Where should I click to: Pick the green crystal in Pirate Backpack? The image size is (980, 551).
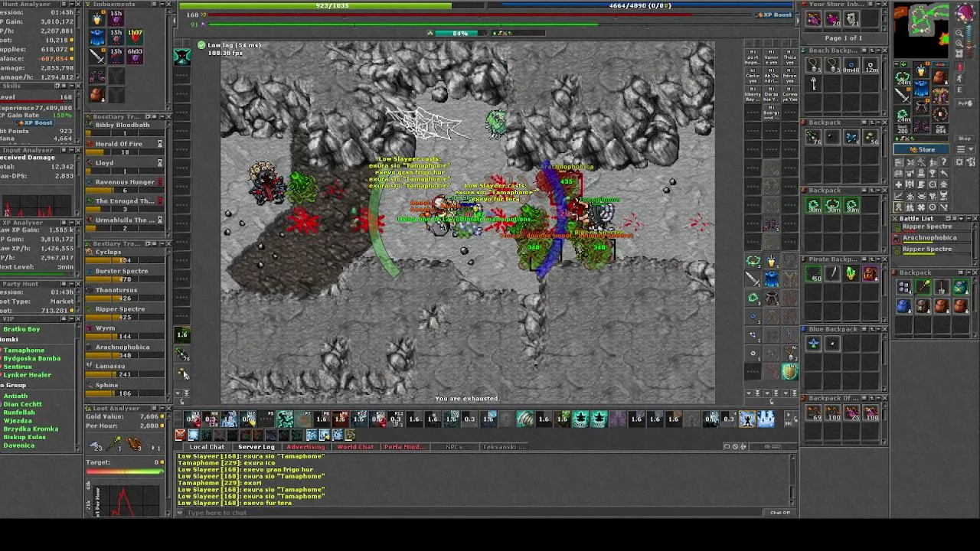[851, 274]
